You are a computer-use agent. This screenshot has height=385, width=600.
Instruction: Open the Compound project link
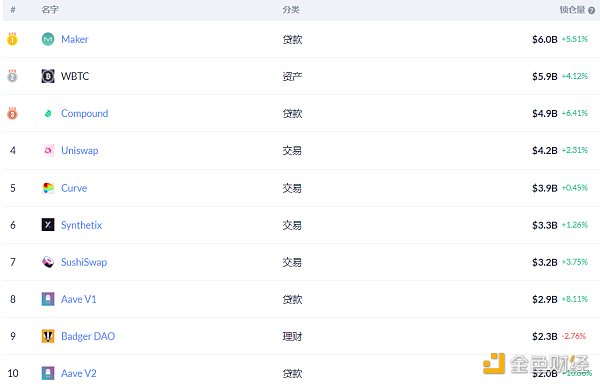pos(85,114)
